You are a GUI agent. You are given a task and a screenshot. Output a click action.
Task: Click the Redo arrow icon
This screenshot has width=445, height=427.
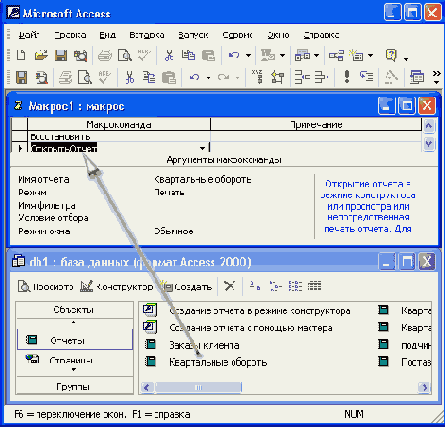[223, 77]
